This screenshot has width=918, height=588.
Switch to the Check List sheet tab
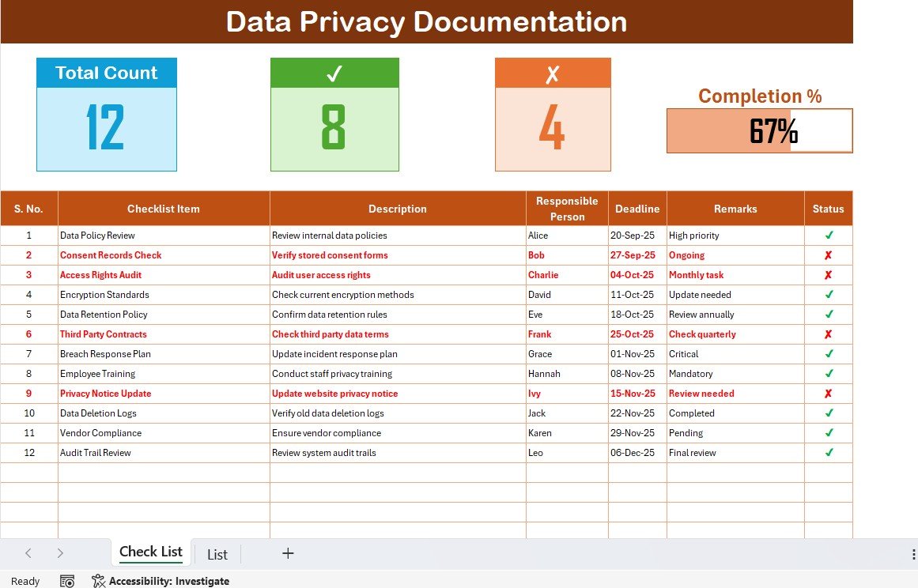tap(150, 552)
